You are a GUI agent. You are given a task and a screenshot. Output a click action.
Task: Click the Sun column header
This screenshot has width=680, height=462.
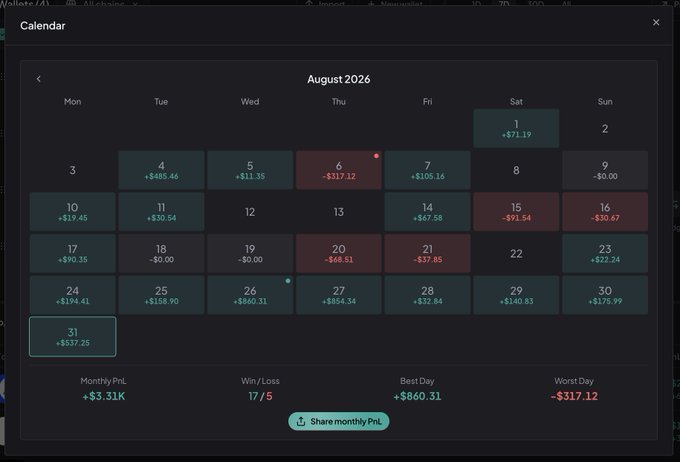point(605,102)
